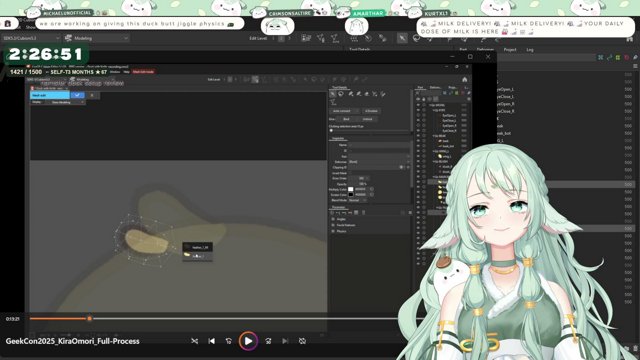Select the lasso selection tool in Tool Details

coord(341,94)
